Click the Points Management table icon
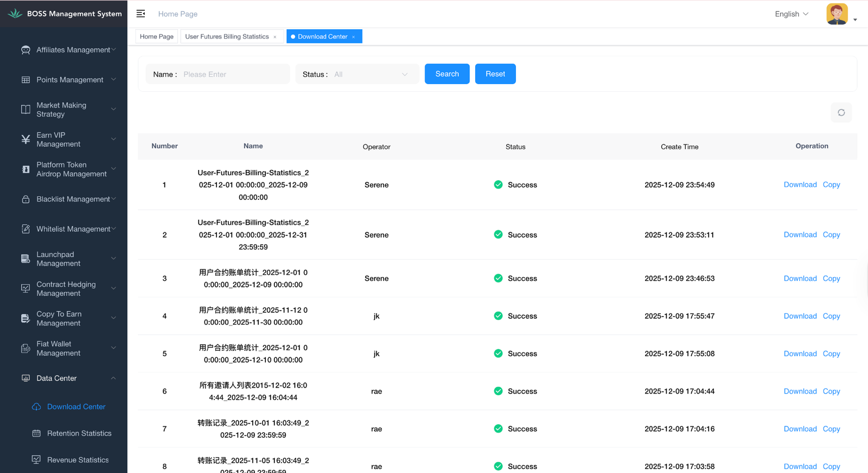The height and width of the screenshot is (473, 868). point(25,80)
